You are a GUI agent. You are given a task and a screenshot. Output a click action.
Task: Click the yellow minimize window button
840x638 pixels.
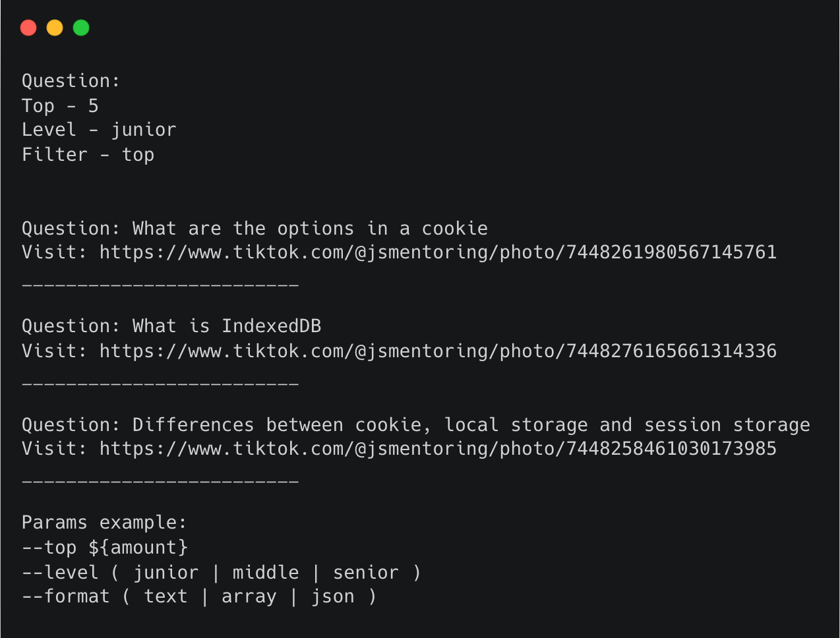[x=55, y=28]
